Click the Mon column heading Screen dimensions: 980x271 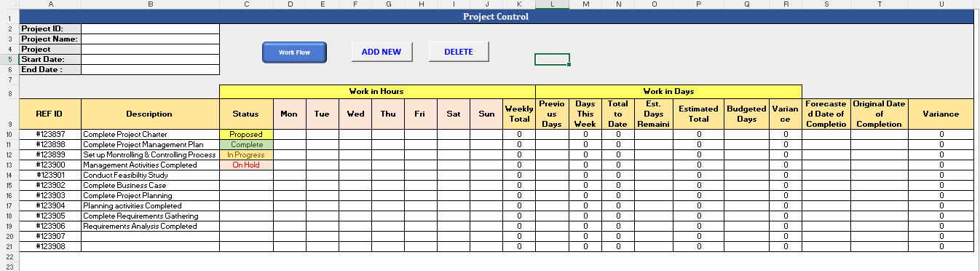tap(290, 114)
